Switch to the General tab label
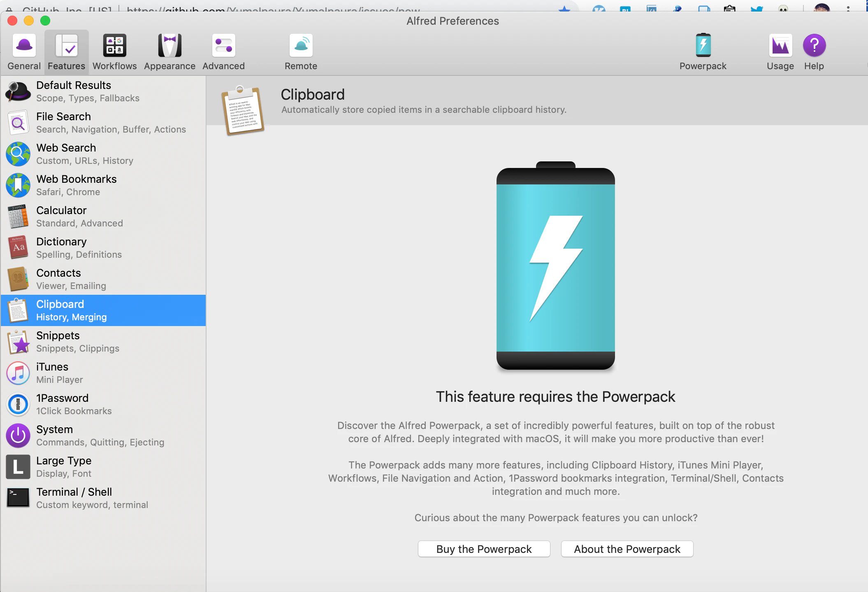Viewport: 868px width, 592px height. (x=24, y=66)
